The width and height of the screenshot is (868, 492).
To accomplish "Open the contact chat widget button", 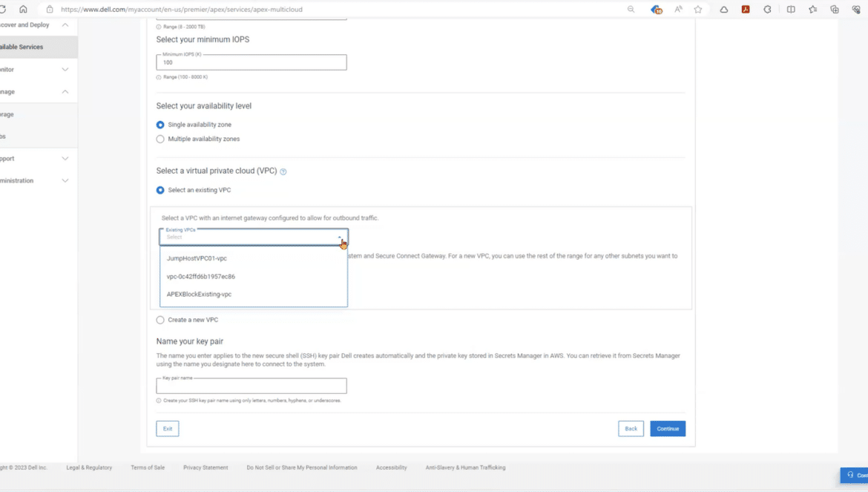I will tap(855, 476).
